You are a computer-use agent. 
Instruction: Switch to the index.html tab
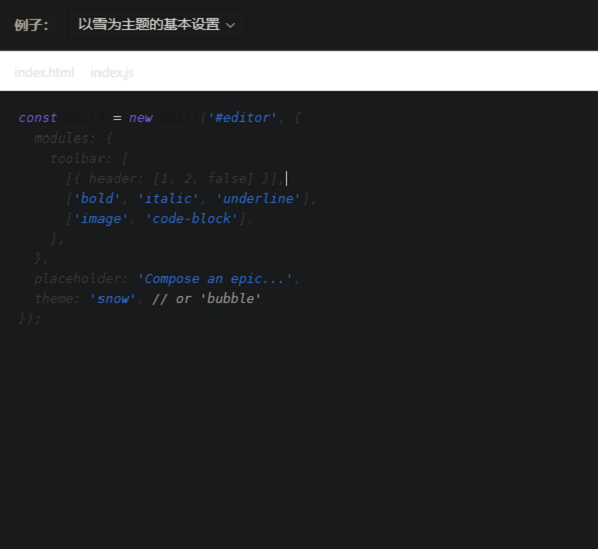[44, 72]
